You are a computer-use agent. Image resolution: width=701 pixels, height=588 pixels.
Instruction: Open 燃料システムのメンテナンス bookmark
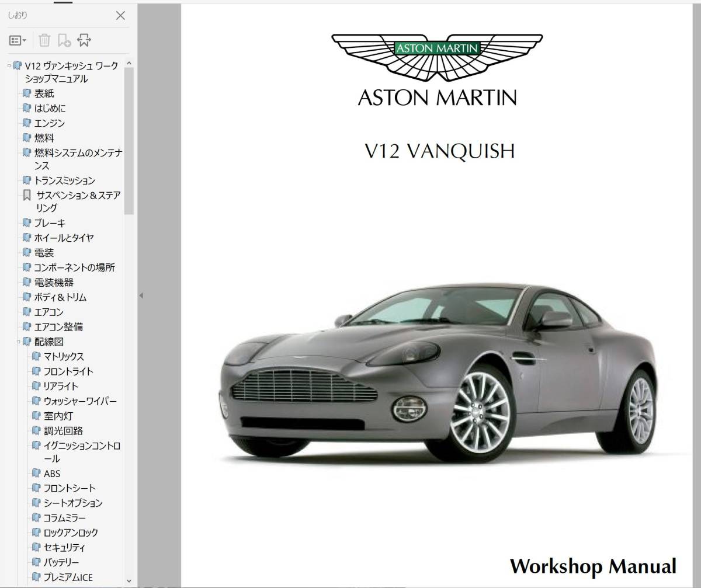coord(78,159)
